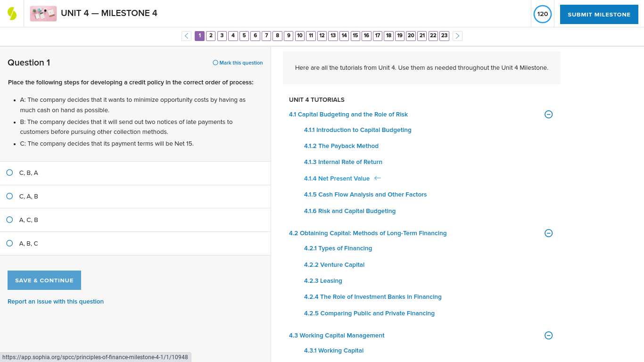Open the 4.3.1 Working Capital tutorial

334,350
